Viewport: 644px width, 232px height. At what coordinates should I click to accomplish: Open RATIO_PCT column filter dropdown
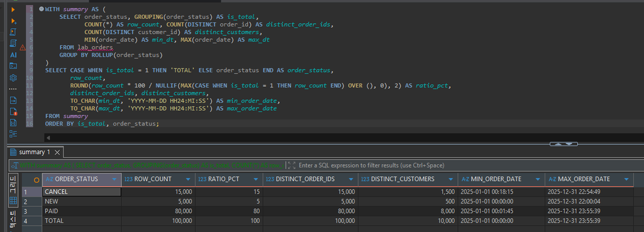[x=257, y=179]
